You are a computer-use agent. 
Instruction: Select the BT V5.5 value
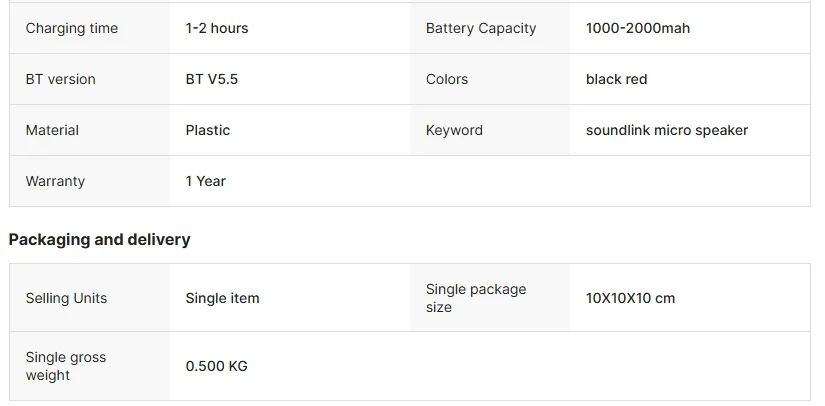(212, 79)
